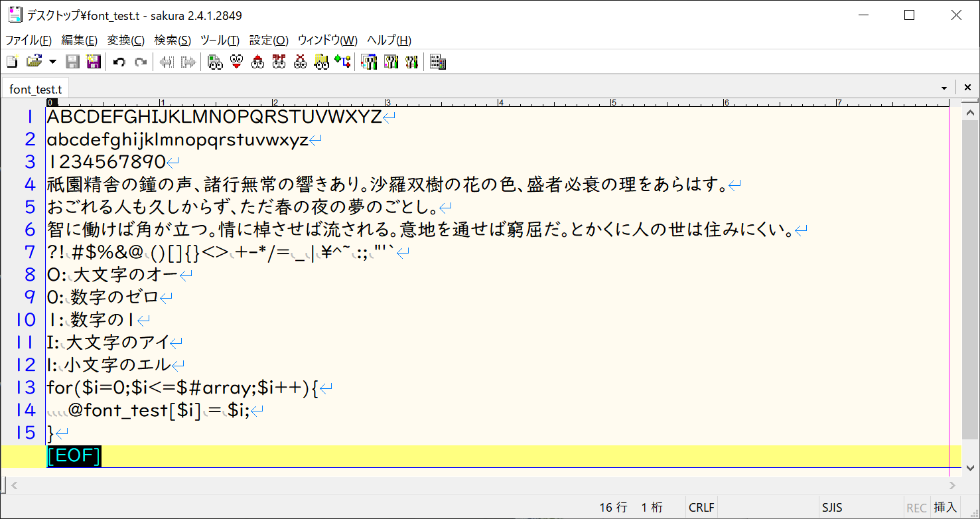Click the SJIS encoding indicator
This screenshot has height=519, width=980.
pos(831,508)
